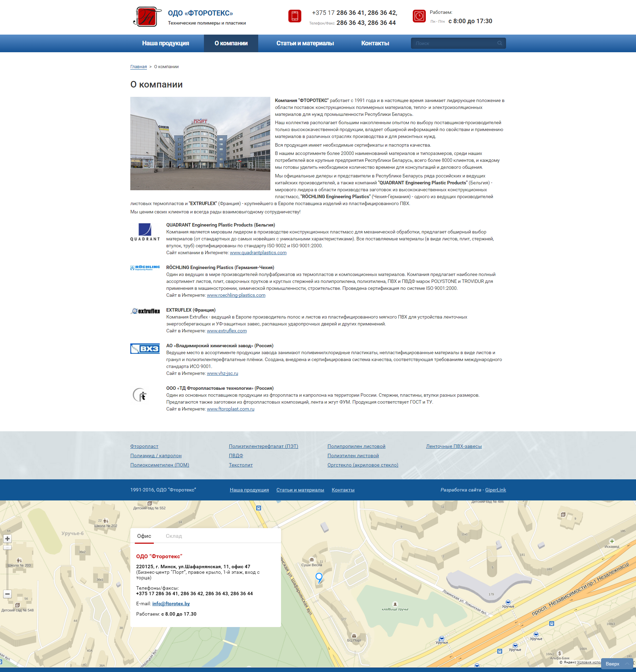This screenshot has height=672, width=636.
Task: Open Полипропилен листовой link
Action: (x=356, y=446)
